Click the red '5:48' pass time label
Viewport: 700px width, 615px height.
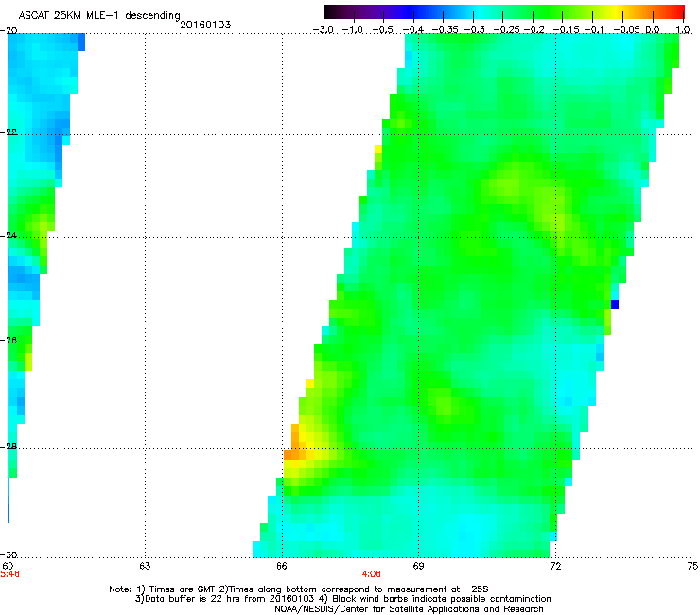9,574
